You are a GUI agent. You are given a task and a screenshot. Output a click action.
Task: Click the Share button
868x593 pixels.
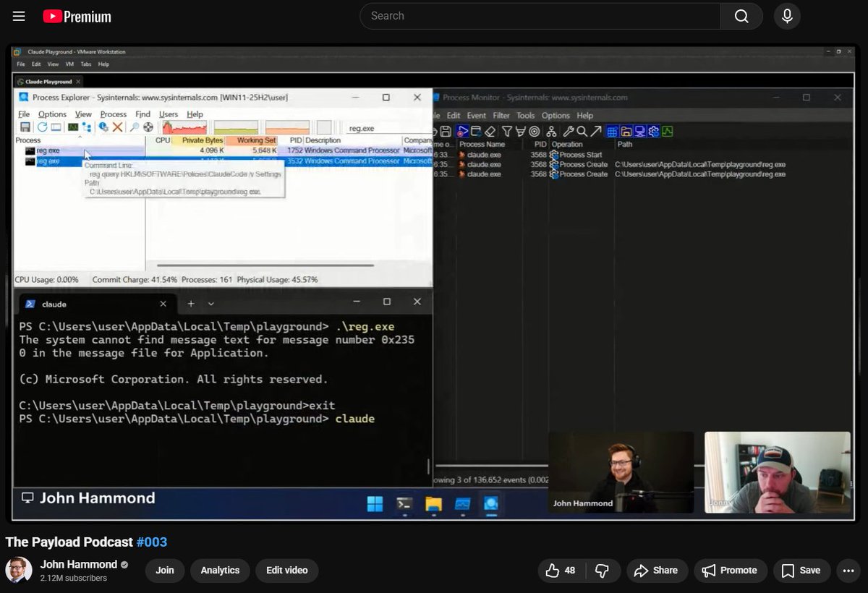coord(655,571)
